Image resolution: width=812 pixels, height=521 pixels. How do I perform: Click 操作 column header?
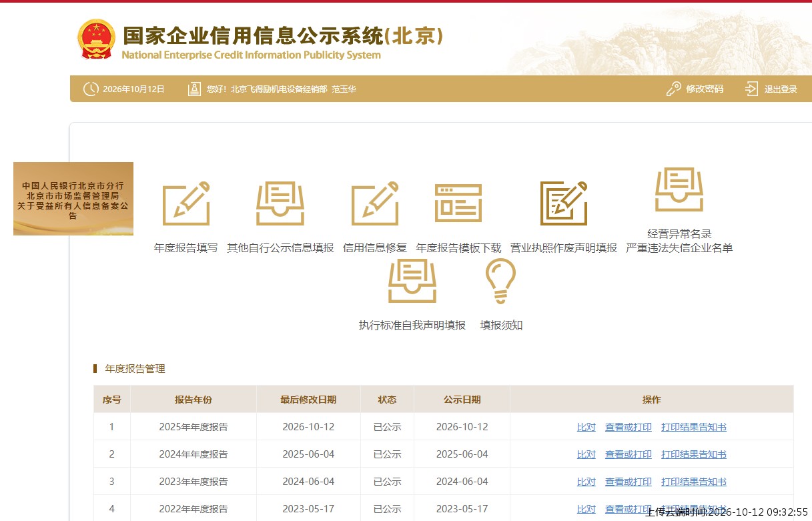point(652,400)
